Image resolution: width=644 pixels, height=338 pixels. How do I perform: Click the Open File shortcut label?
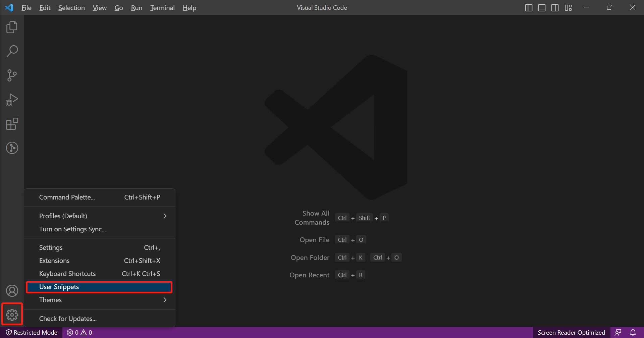tap(315, 240)
